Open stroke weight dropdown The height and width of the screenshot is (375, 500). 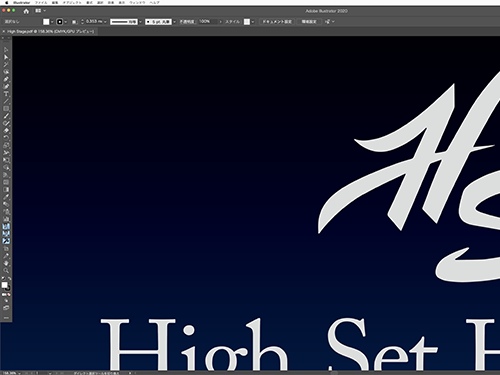105,22
